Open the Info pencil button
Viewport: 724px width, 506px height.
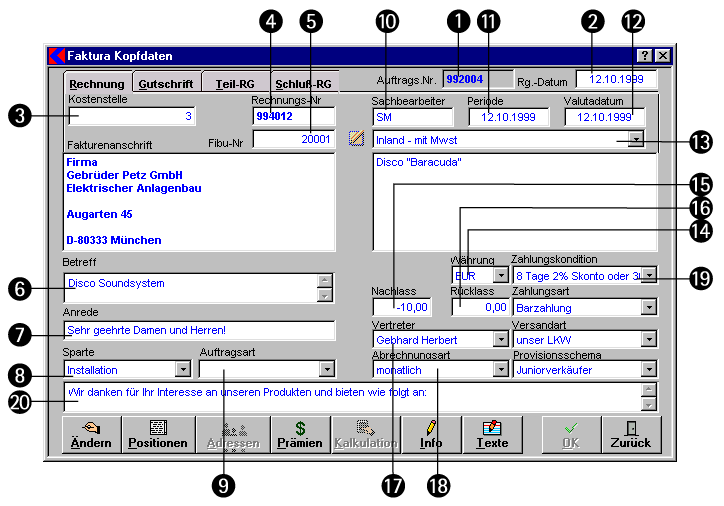[431, 433]
